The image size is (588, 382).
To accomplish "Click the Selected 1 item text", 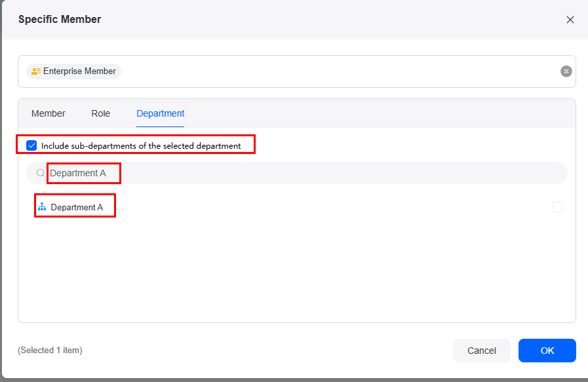I will pos(50,350).
